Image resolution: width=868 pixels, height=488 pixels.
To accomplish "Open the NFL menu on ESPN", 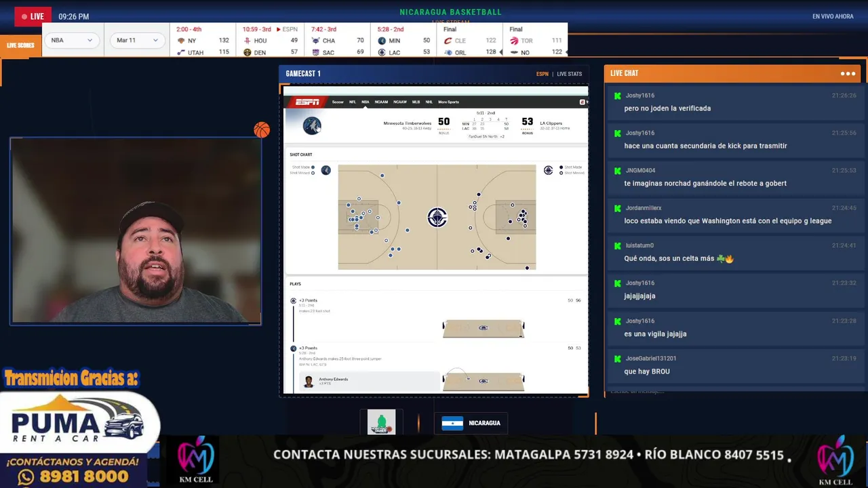I will [x=353, y=102].
